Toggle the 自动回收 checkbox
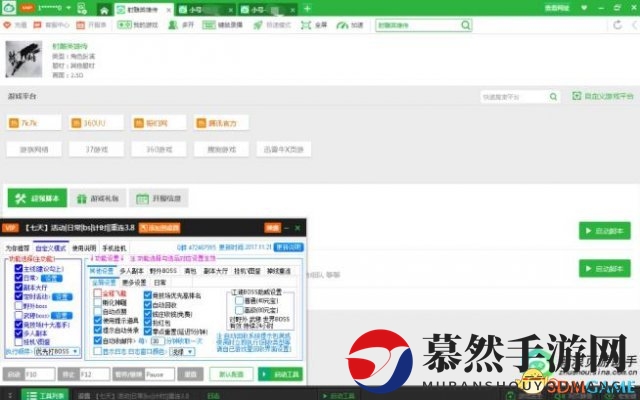This screenshot has width=640, height=400. 148,304
